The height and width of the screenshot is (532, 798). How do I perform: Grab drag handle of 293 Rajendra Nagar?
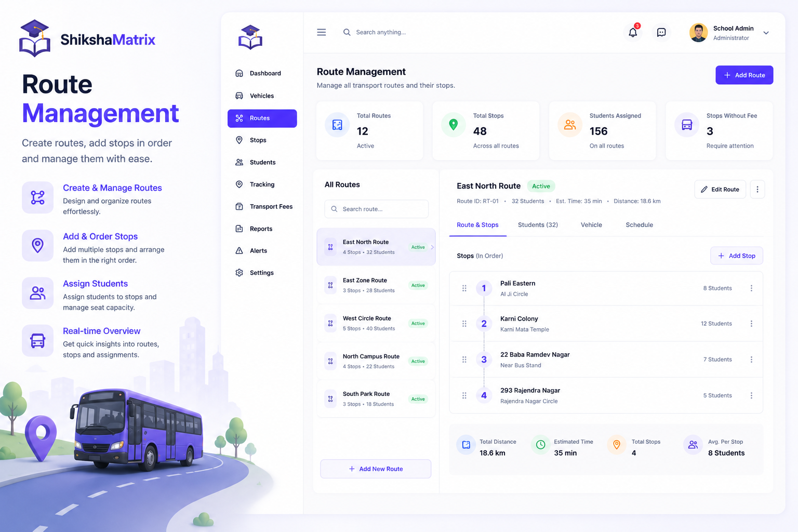point(464,395)
